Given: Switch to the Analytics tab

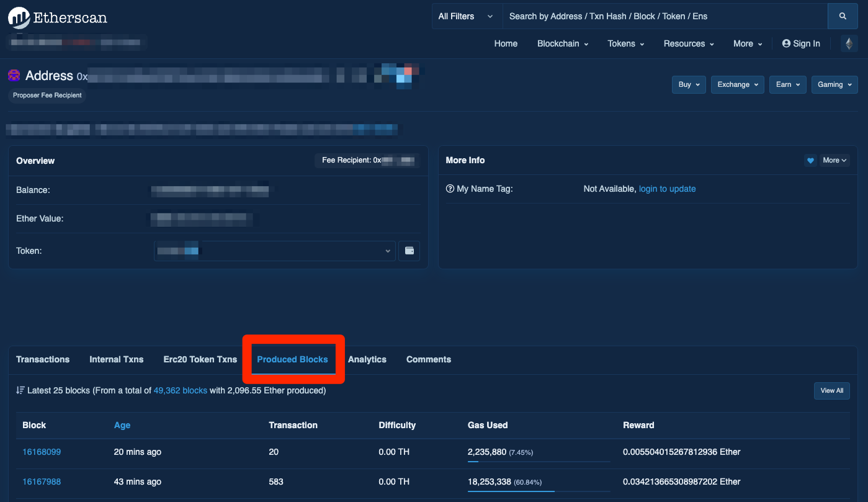Looking at the screenshot, I should (367, 359).
